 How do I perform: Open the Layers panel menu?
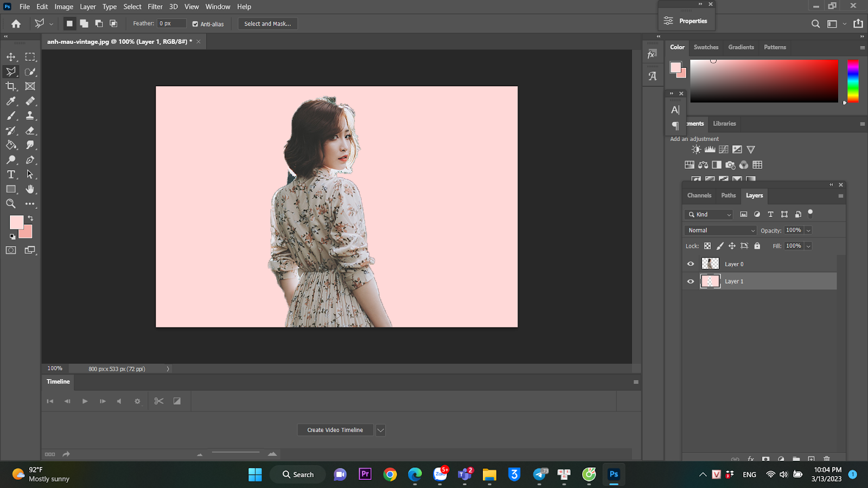tap(841, 196)
